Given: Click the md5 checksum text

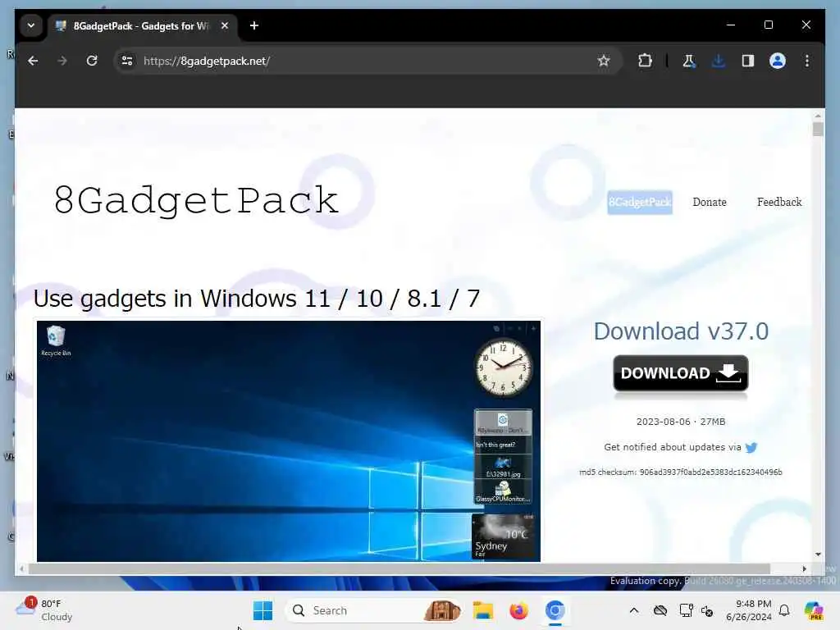Looking at the screenshot, I should [x=680, y=472].
